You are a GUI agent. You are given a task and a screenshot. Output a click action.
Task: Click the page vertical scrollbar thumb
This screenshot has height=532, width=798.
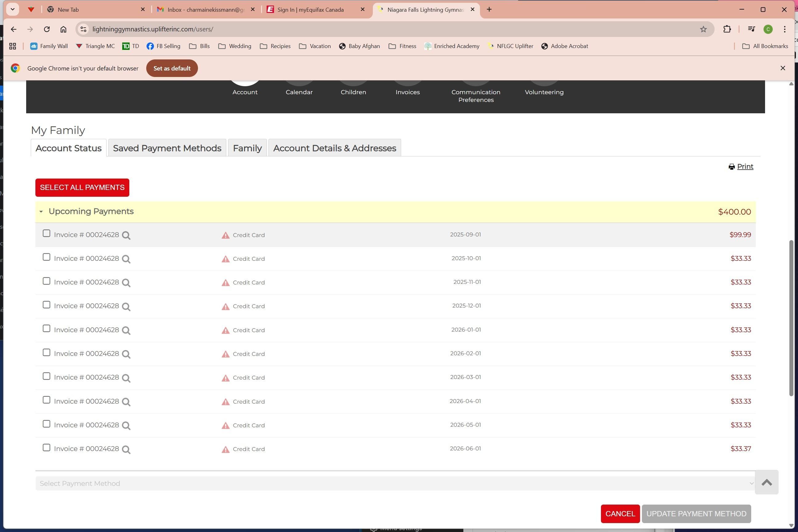[x=791, y=318]
